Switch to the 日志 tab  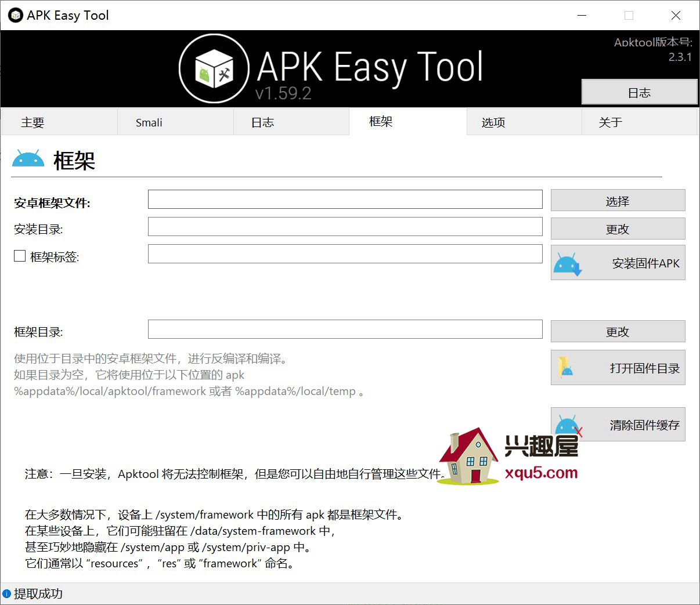tap(291, 122)
